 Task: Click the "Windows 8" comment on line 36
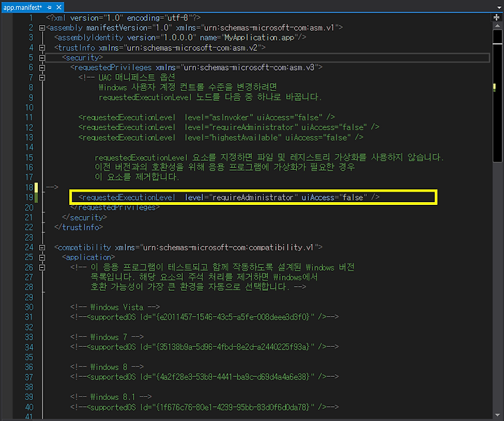click(107, 367)
